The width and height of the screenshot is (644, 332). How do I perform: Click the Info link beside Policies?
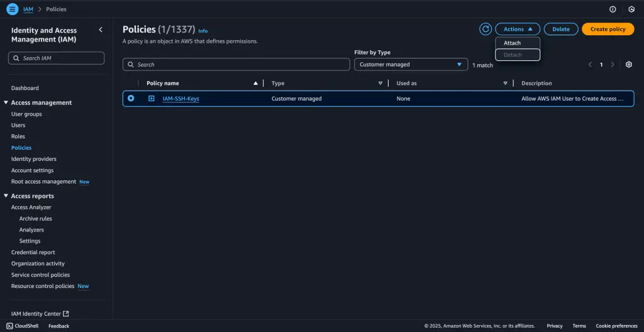pos(203,31)
